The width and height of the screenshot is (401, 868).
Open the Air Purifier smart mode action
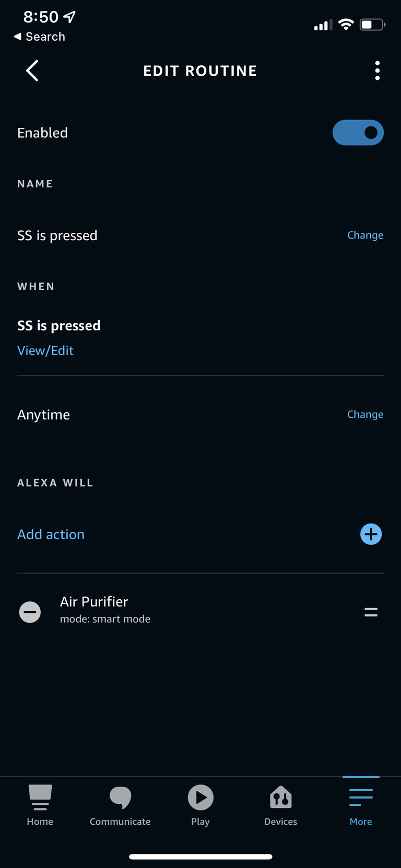tap(105, 610)
